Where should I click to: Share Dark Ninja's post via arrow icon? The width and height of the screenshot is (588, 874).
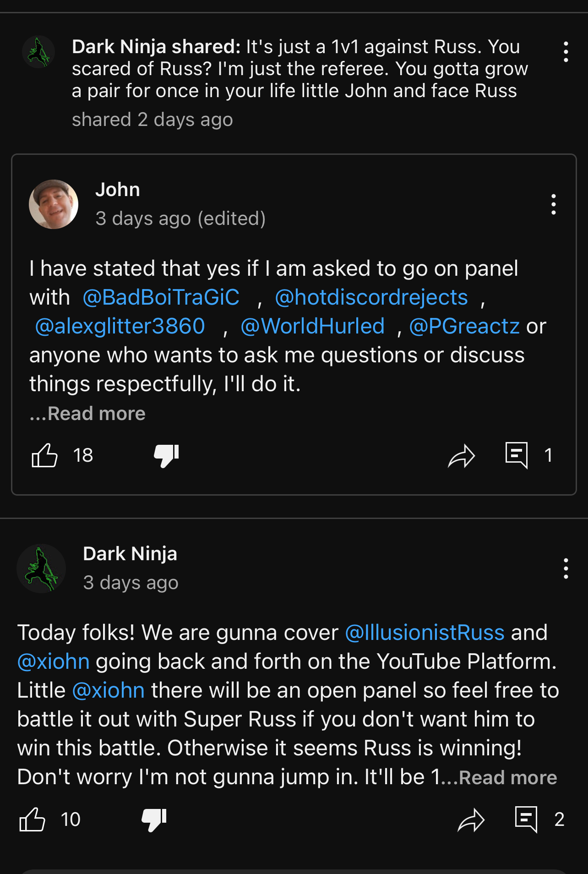click(471, 820)
